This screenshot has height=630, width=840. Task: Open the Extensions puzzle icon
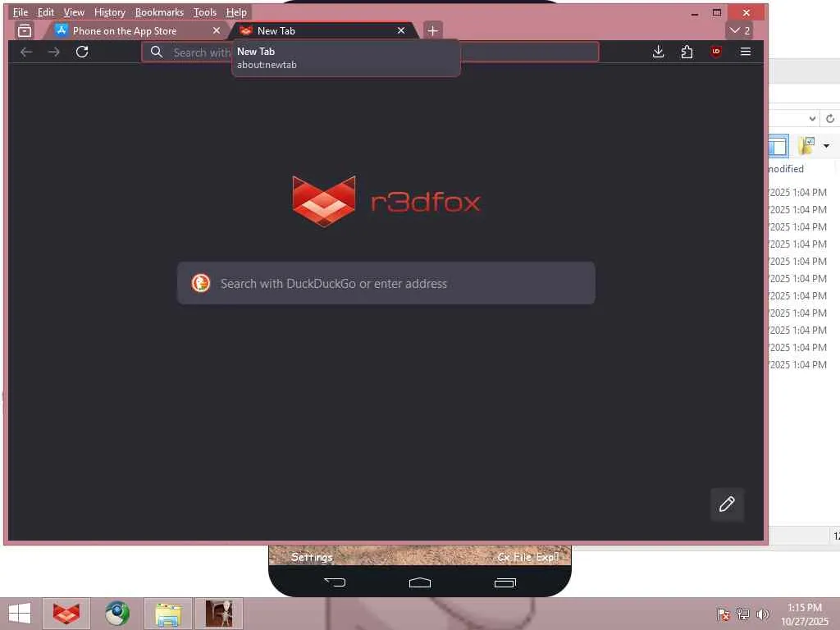[687, 52]
